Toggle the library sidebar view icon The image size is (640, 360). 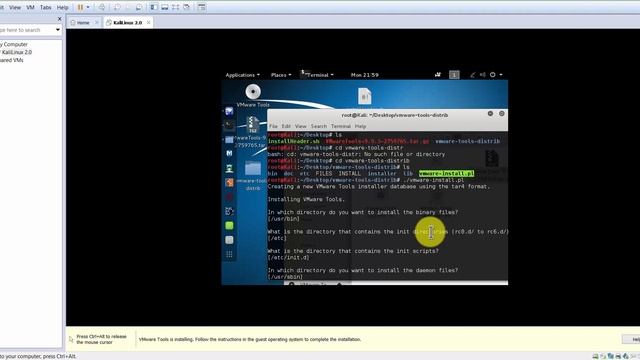pos(154,7)
